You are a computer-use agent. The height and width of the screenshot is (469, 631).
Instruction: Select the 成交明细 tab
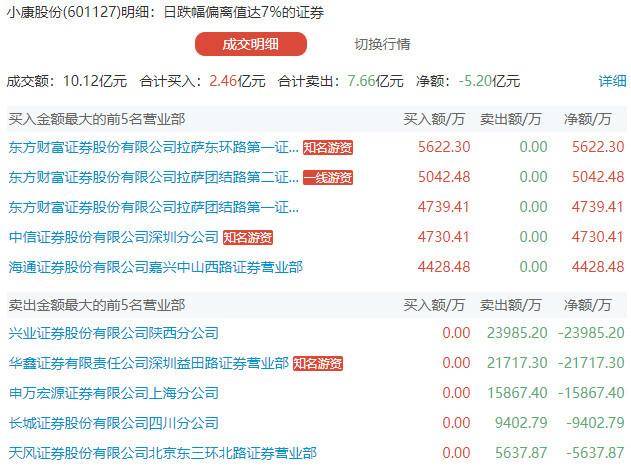pyautogui.click(x=251, y=44)
